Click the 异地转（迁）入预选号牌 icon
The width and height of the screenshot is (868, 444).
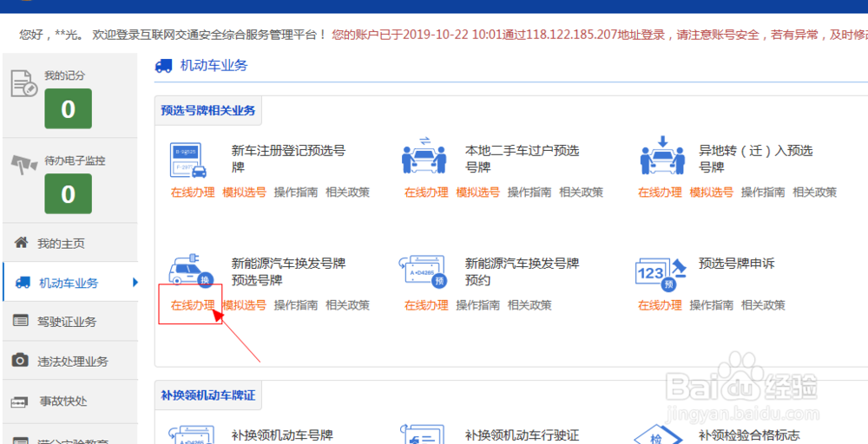coord(662,155)
